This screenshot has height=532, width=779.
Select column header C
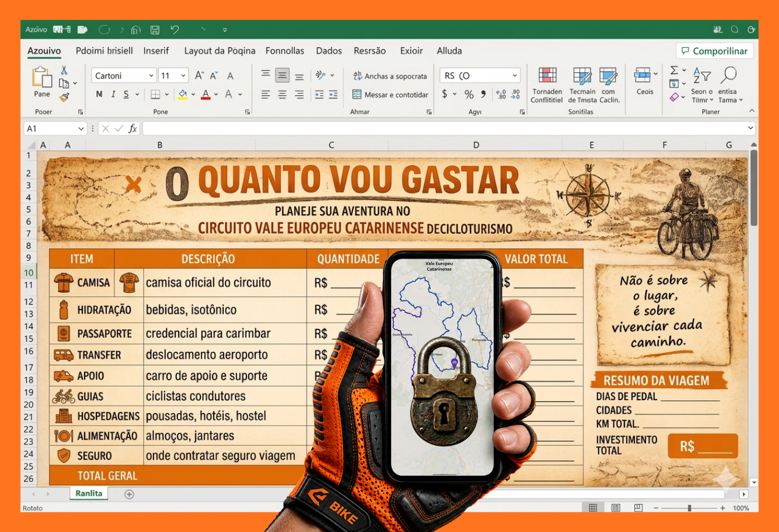(x=331, y=145)
